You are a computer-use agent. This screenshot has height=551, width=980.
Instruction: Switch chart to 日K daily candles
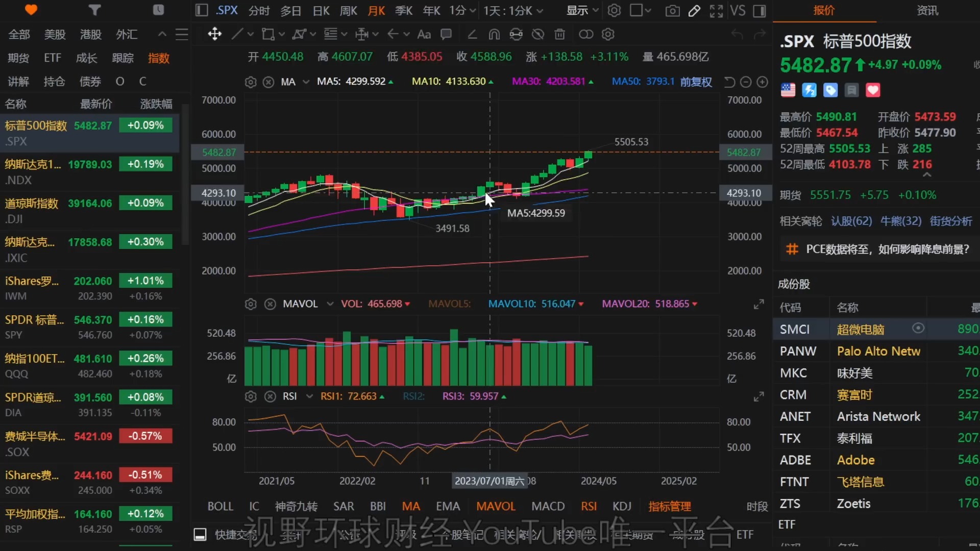321,10
